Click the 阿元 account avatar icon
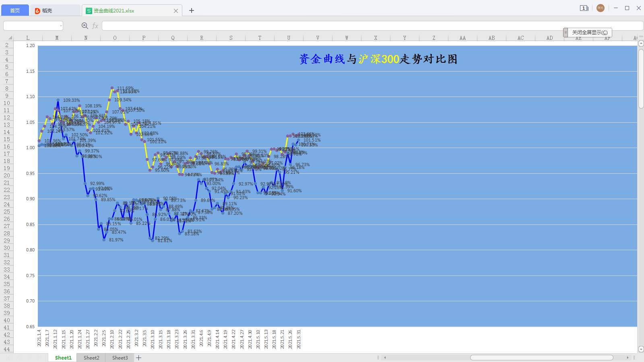This screenshot has width=644, height=362. coord(601,8)
